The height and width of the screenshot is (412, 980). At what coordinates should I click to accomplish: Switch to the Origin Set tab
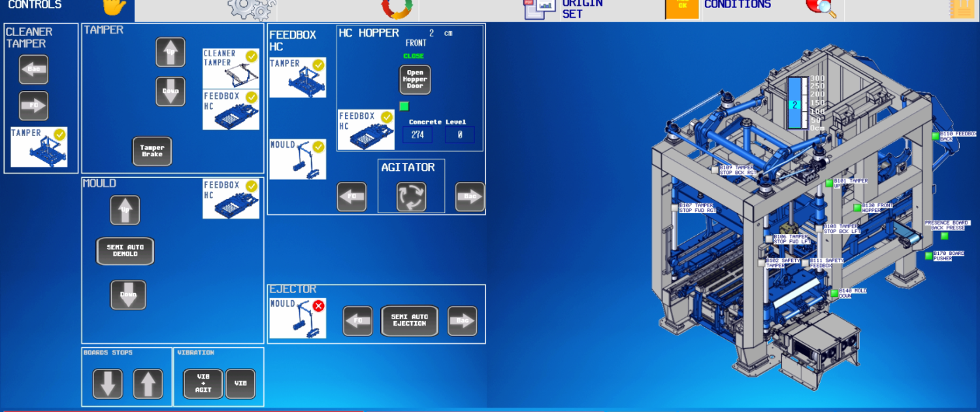click(x=562, y=8)
